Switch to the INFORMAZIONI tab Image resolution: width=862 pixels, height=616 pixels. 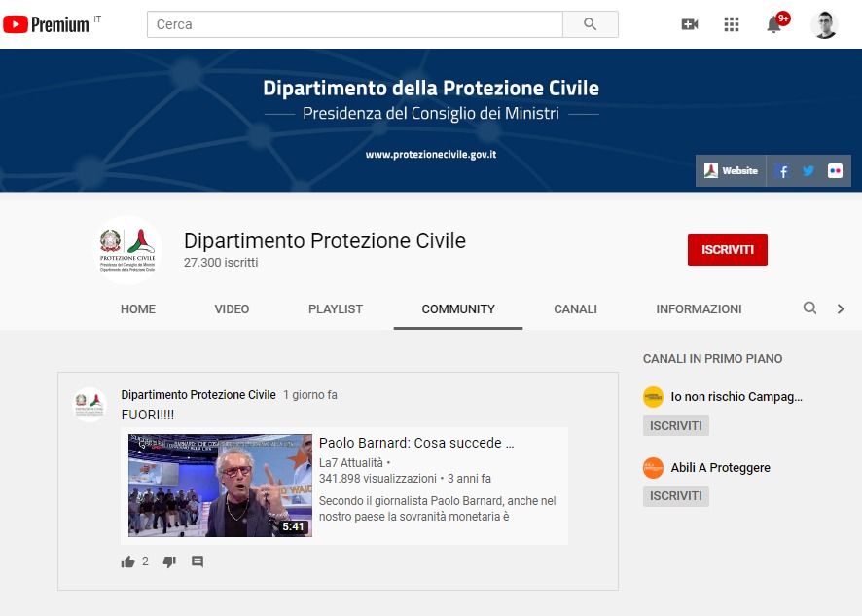coord(699,309)
